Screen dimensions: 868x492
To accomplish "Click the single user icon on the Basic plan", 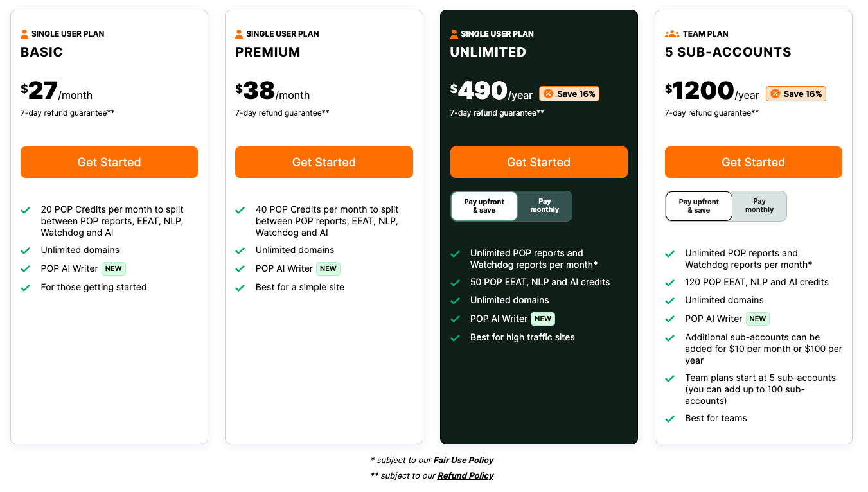I will tap(26, 33).
